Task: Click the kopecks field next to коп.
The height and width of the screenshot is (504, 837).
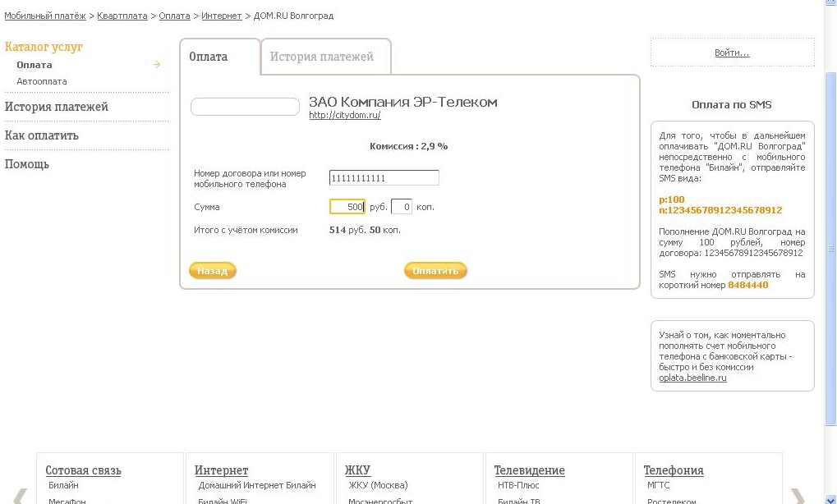Action: [401, 207]
